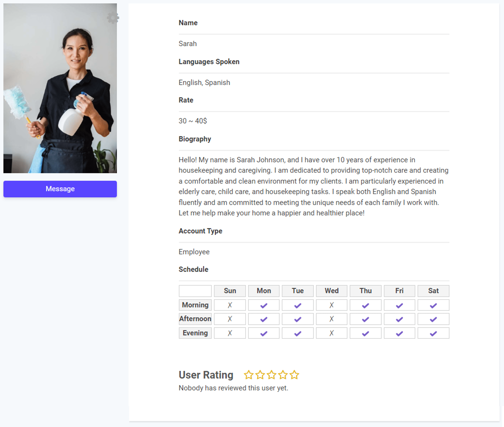Click the Tuesday evening checkmark
Image resolution: width=504 pixels, height=427 pixels.
coord(297,333)
